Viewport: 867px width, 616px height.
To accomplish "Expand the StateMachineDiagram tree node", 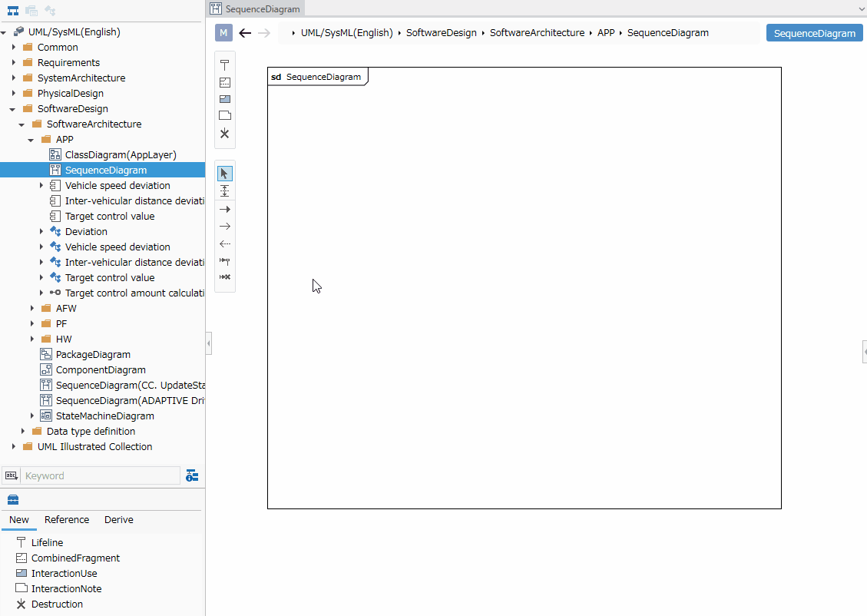I will click(x=32, y=416).
